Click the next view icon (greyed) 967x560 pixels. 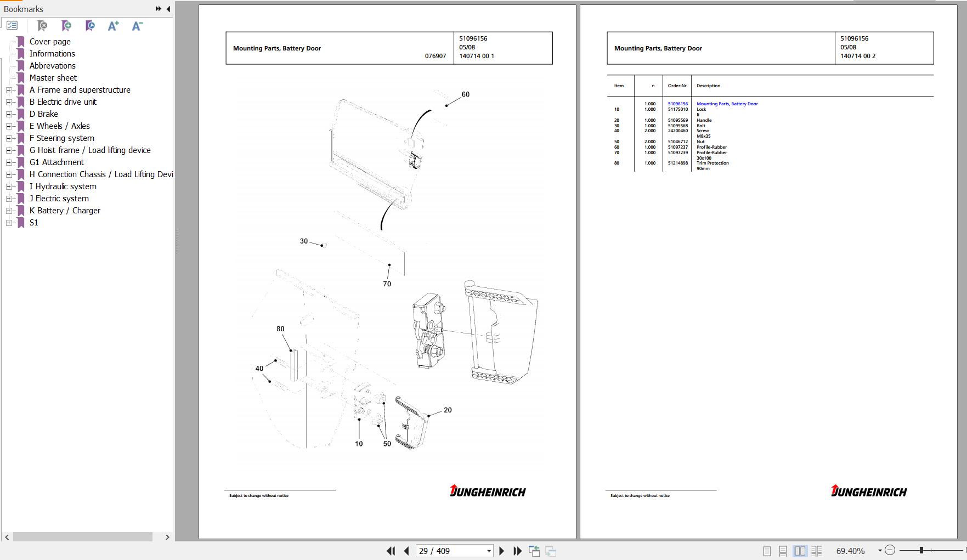tap(551, 551)
